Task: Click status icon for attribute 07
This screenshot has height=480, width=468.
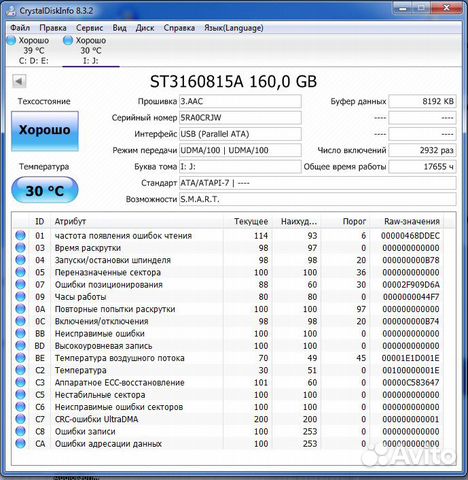Action: click(20, 284)
